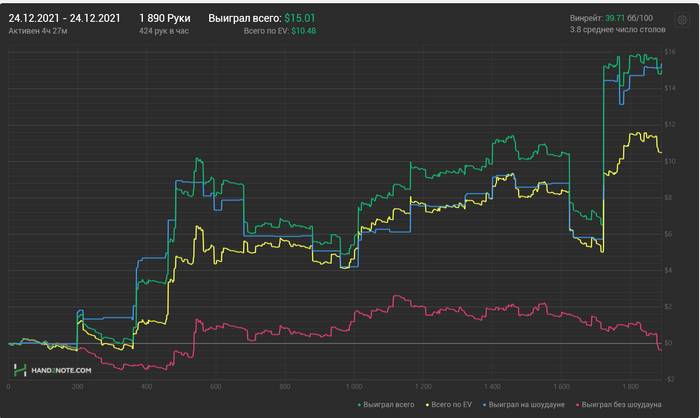Click the 1 800 x-axis label
The width and height of the screenshot is (700, 418).
[x=630, y=386]
